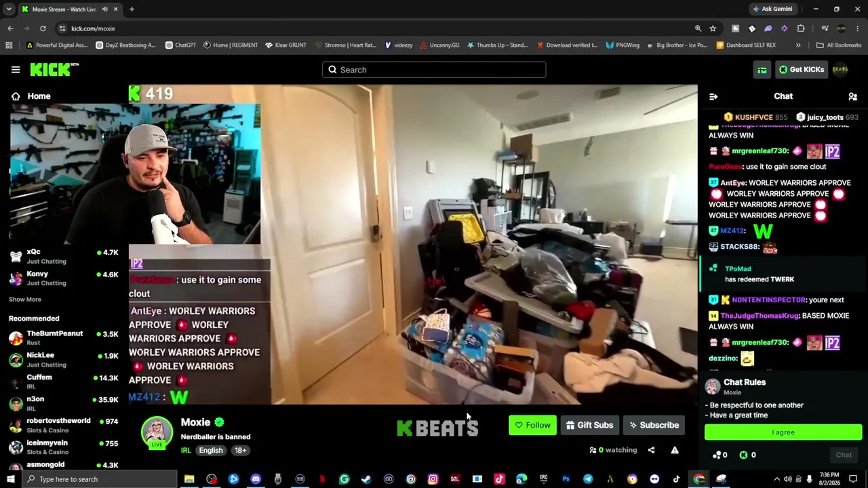Open Steam from the taskbar
Screen dimensions: 868x488
[366, 479]
